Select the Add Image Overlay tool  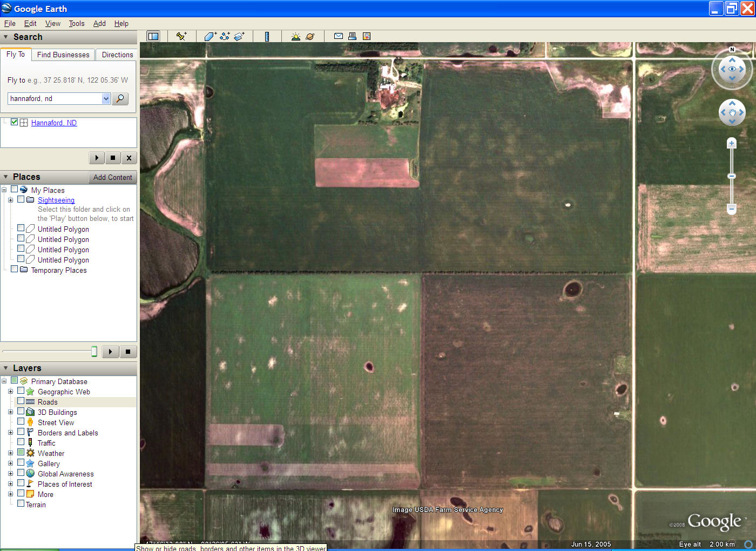tap(239, 36)
